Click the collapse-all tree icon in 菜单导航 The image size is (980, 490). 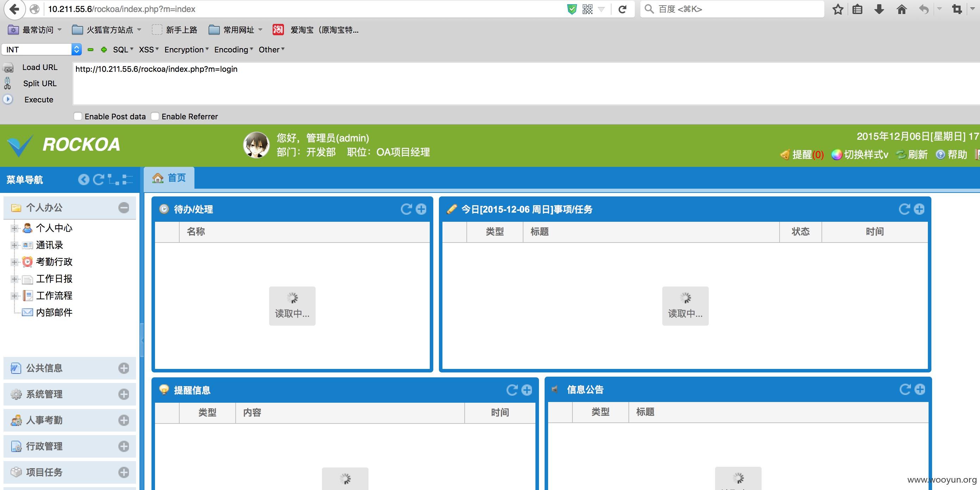(128, 180)
